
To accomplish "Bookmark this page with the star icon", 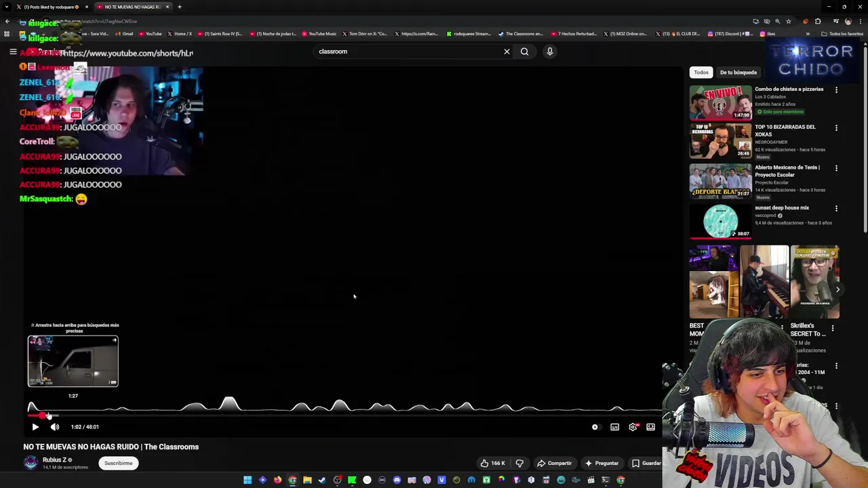I will tap(788, 21).
